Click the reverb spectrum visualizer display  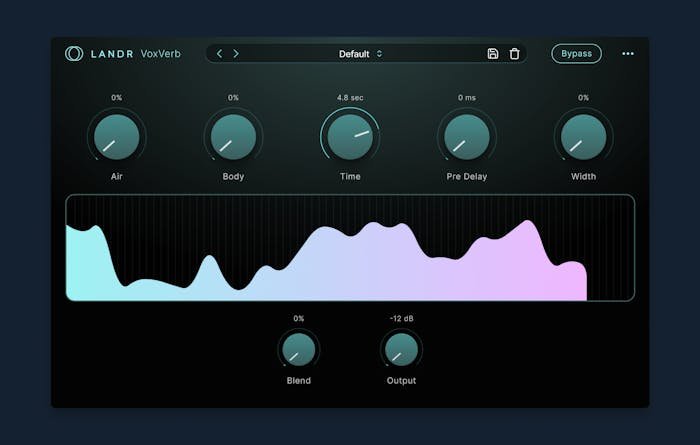pyautogui.click(x=350, y=248)
